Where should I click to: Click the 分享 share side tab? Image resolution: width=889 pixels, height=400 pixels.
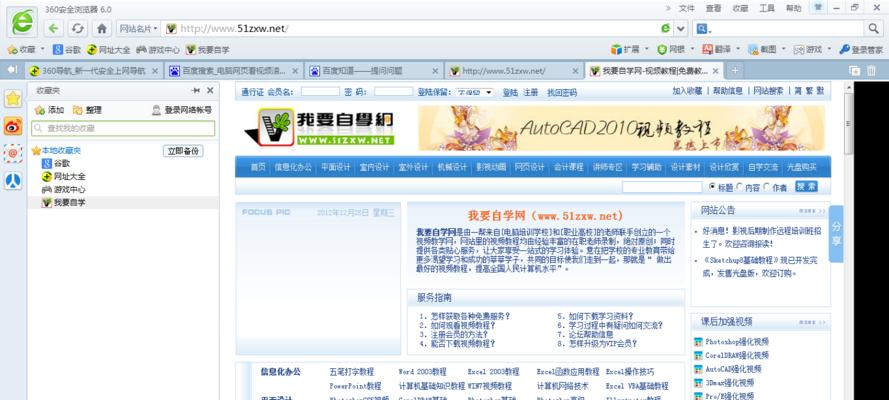pyautogui.click(x=836, y=233)
